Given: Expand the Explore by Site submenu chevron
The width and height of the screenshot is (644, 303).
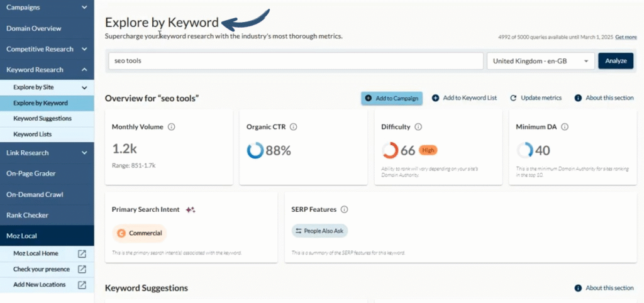Looking at the screenshot, I should tap(84, 87).
